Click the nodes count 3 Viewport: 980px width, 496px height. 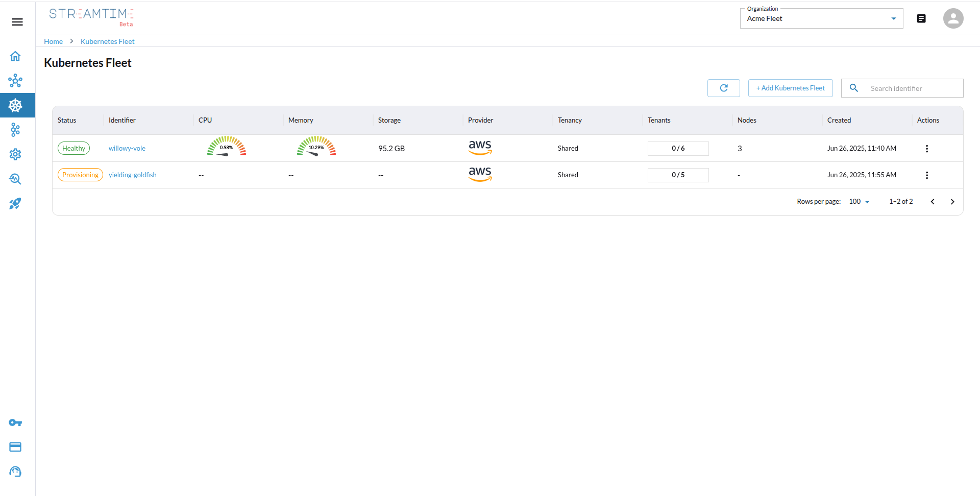pos(740,149)
